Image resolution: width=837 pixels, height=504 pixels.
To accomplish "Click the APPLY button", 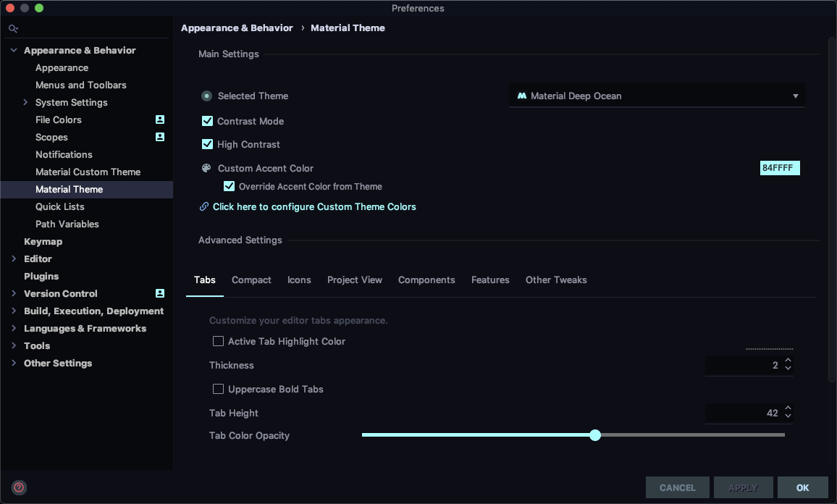I will (743, 487).
